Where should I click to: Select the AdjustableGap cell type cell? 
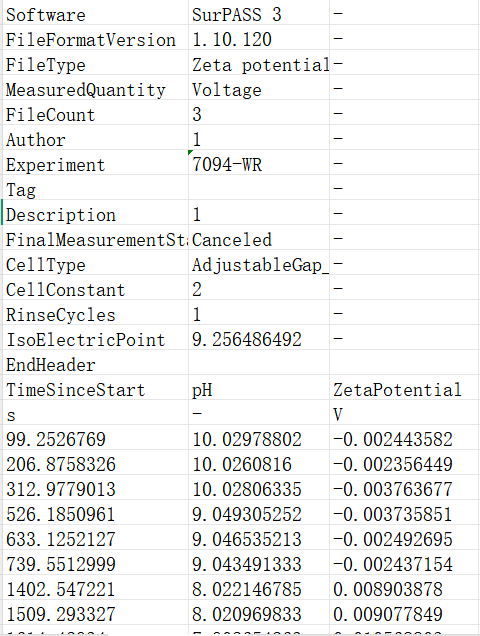coord(259,262)
